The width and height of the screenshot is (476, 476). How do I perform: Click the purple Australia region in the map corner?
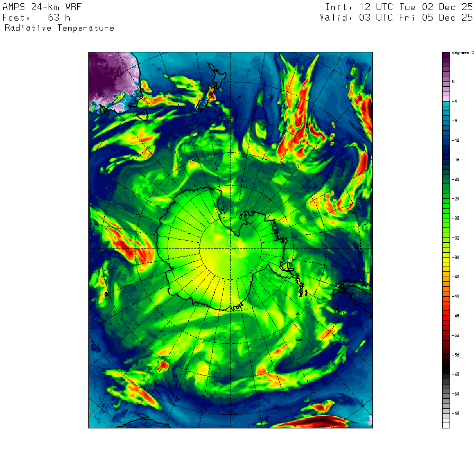(108, 74)
